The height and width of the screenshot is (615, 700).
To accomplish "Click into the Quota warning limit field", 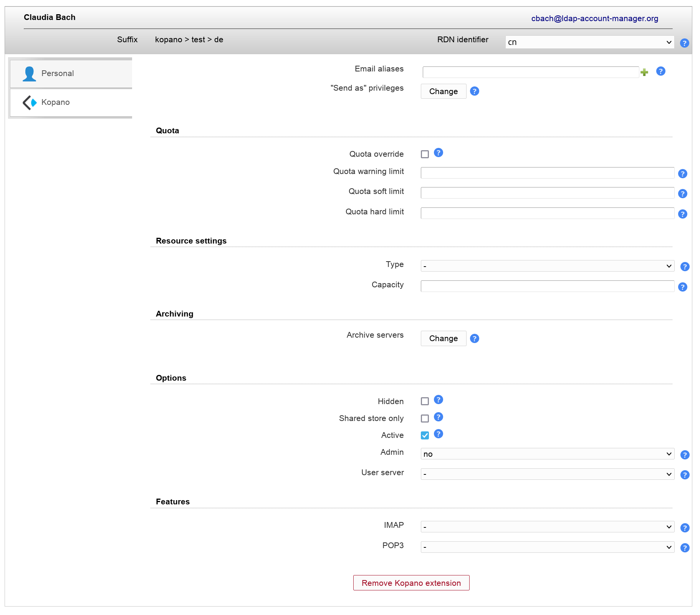I will point(547,173).
